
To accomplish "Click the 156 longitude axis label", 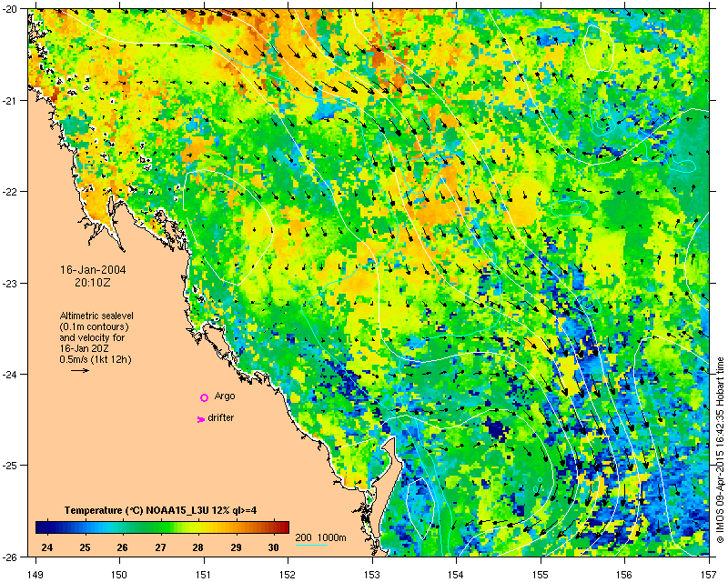I will point(625,575).
